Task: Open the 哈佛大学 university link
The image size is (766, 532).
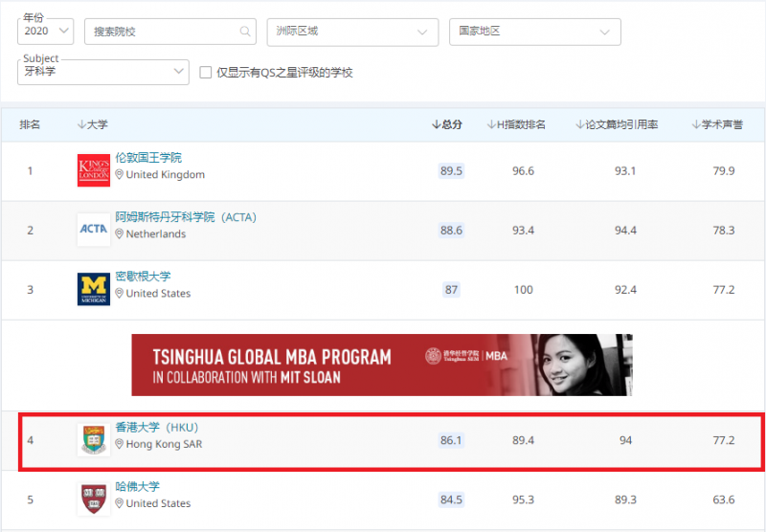Action: pyautogui.click(x=138, y=487)
